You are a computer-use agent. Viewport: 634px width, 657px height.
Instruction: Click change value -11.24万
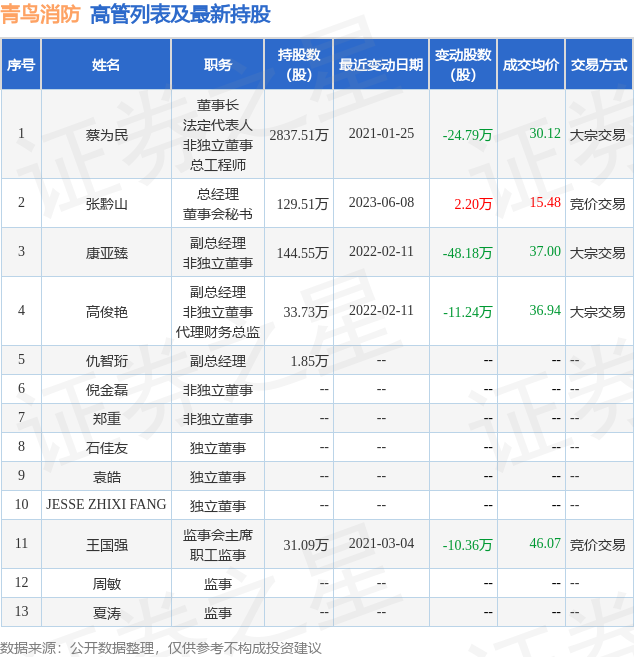(467, 312)
